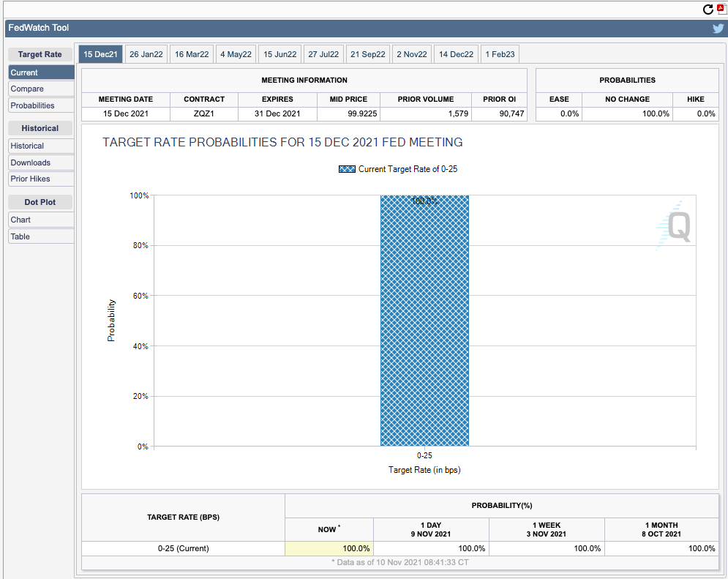Open the Historical sidebar link
Image resolution: width=728 pixels, height=579 pixels.
coord(41,146)
